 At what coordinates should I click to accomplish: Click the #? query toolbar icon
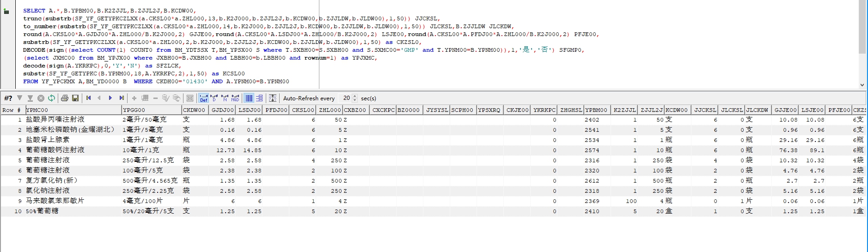pyautogui.click(x=8, y=98)
